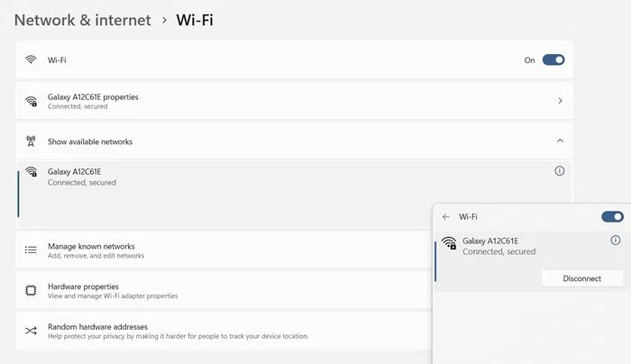Turn off the Wi-Fi toggle on the settings page
Screen dimensions: 631x364
click(x=553, y=60)
